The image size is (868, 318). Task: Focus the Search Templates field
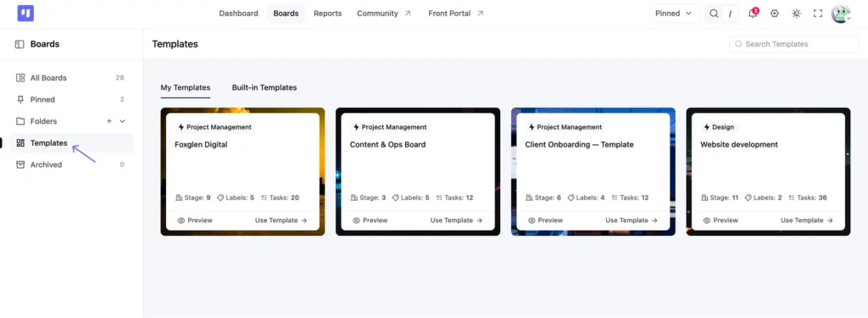click(793, 44)
